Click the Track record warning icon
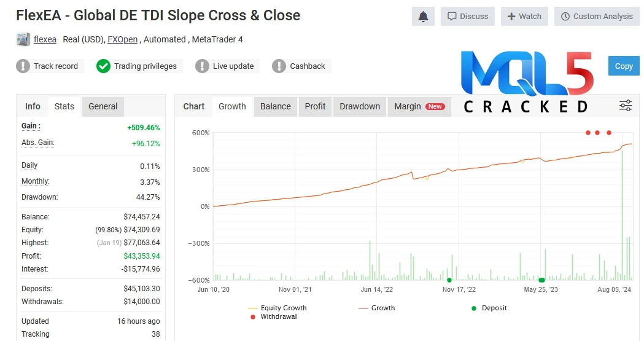This screenshot has height=341, width=644. 23,66
